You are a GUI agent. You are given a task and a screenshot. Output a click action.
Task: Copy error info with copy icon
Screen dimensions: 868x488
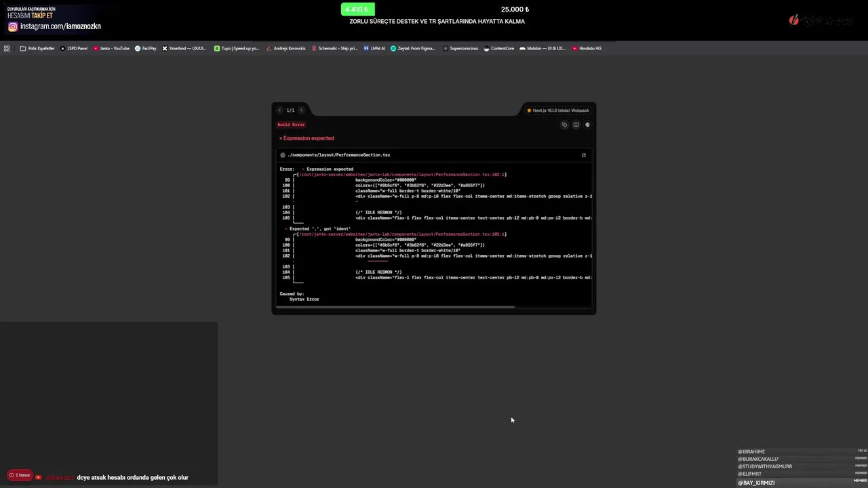point(564,125)
